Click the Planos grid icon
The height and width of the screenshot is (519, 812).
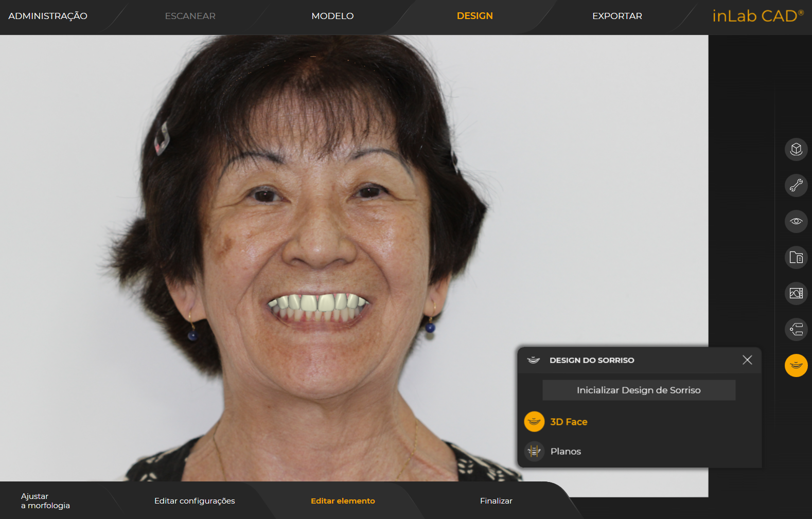click(x=534, y=452)
